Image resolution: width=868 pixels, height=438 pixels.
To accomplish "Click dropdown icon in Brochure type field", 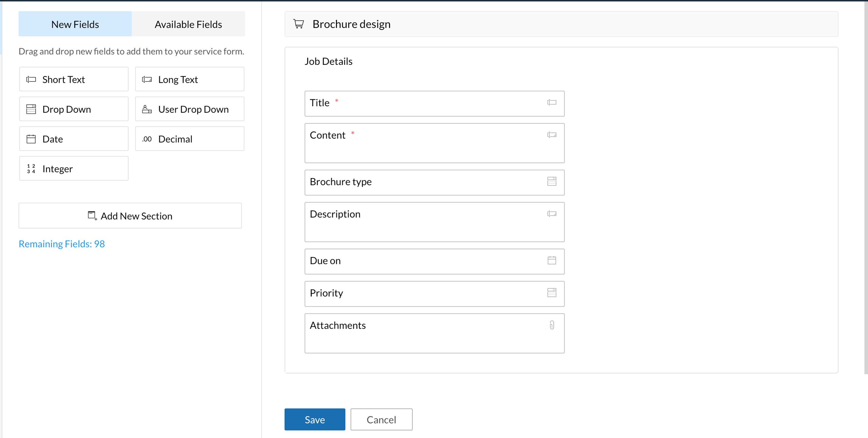I will point(552,181).
